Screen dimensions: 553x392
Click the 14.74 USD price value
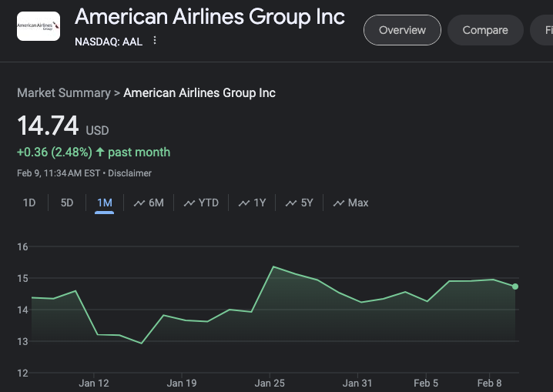[48, 126]
